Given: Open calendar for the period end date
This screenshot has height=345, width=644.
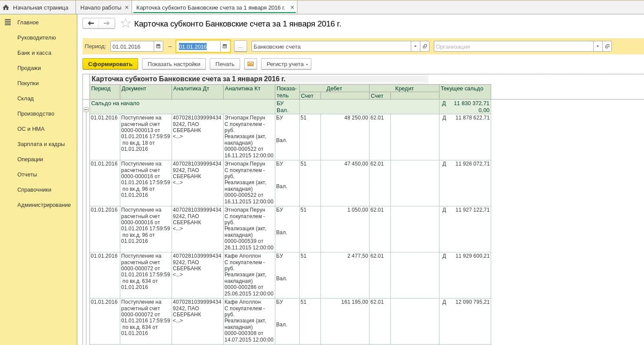Looking at the screenshot, I should [x=225, y=46].
